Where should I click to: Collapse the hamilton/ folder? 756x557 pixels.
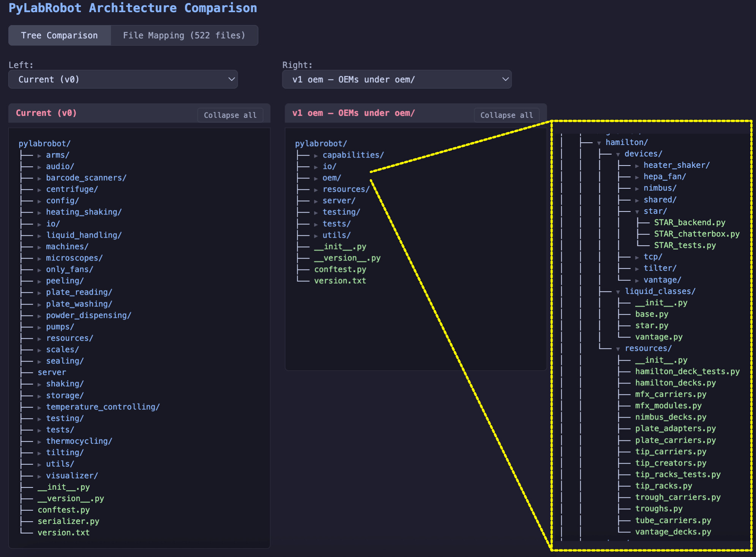pyautogui.click(x=599, y=143)
